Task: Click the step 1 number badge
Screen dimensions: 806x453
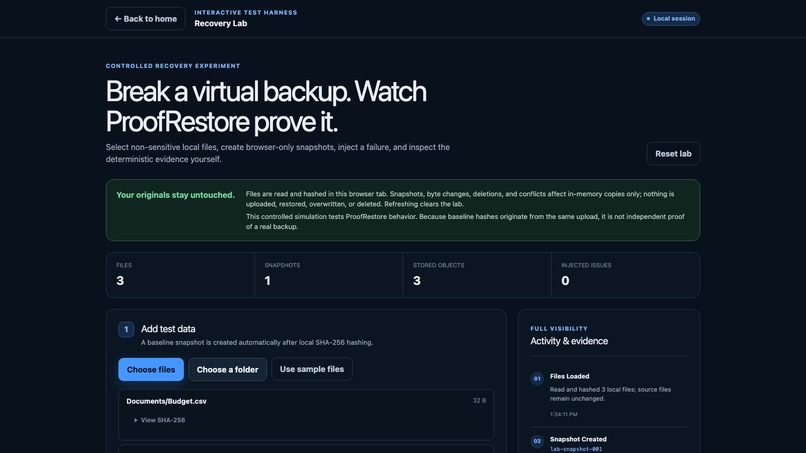Action: (126, 330)
